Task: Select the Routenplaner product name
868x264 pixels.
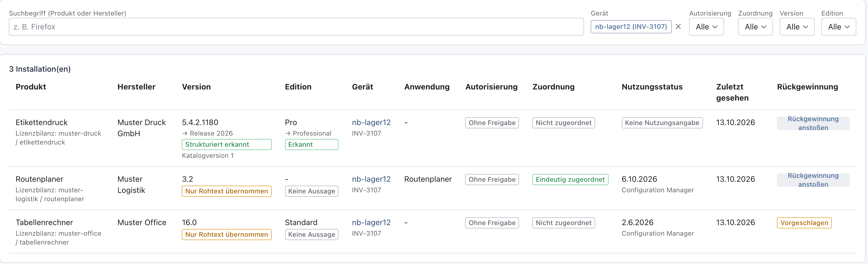Action: point(39,179)
